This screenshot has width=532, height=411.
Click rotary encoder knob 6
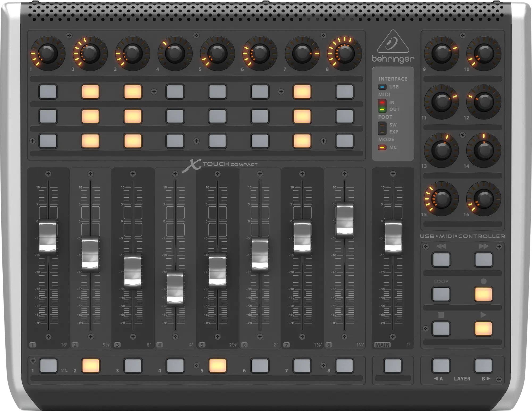pos(260,53)
